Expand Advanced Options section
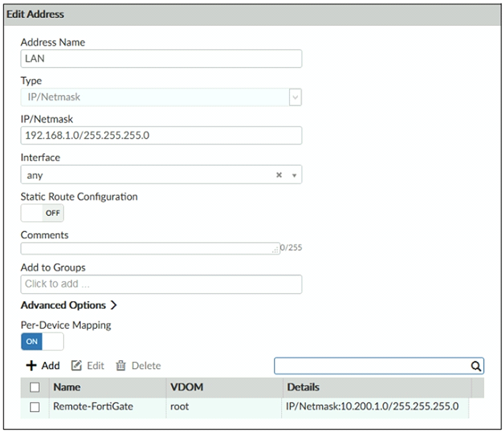The width and height of the screenshot is (504, 433). 68,305
